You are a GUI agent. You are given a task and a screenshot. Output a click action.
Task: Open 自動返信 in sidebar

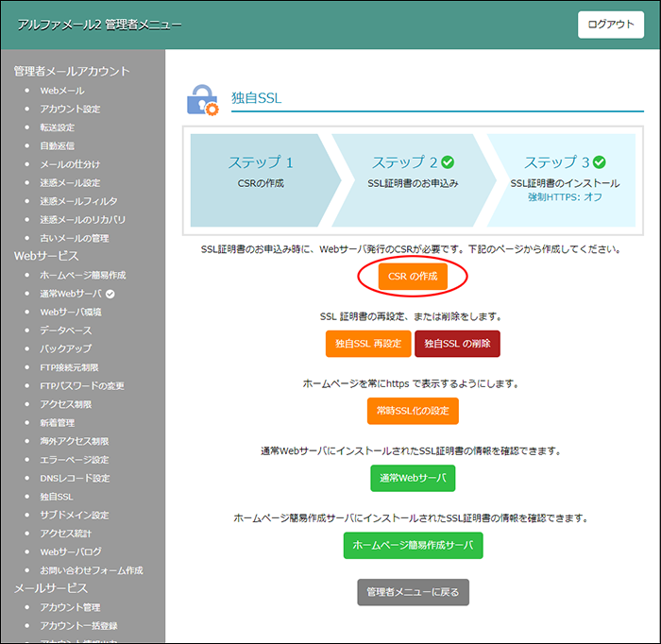click(x=57, y=145)
